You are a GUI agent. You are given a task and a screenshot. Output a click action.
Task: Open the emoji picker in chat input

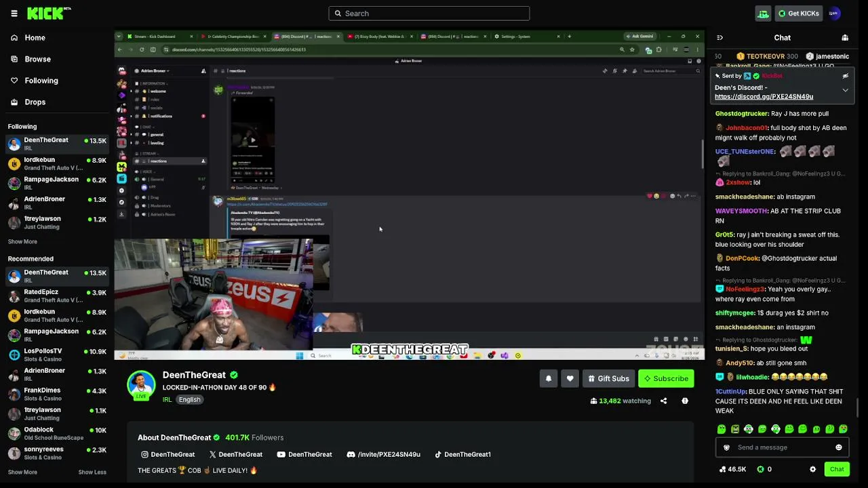coord(839,447)
